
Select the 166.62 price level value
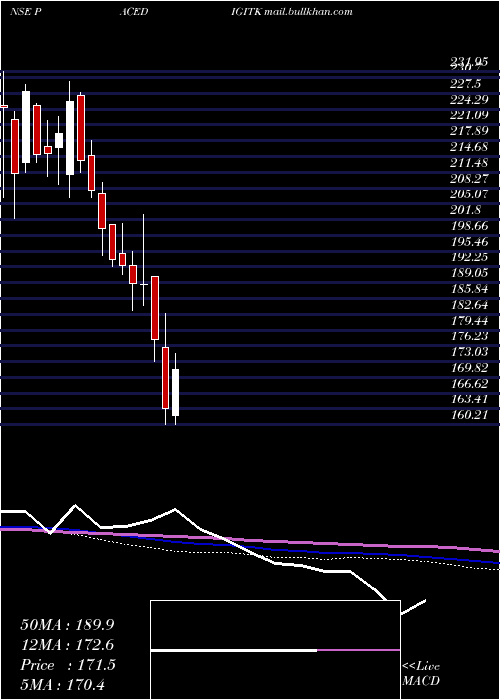click(469, 383)
